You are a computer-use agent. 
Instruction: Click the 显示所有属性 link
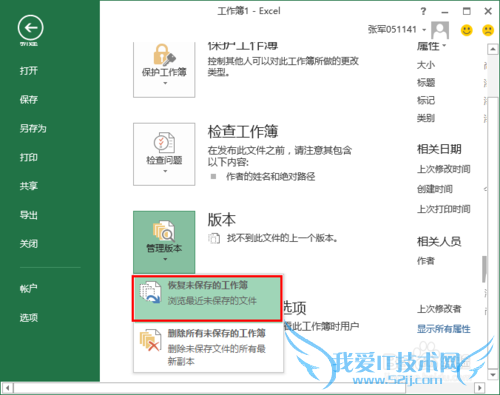pyautogui.click(x=444, y=329)
